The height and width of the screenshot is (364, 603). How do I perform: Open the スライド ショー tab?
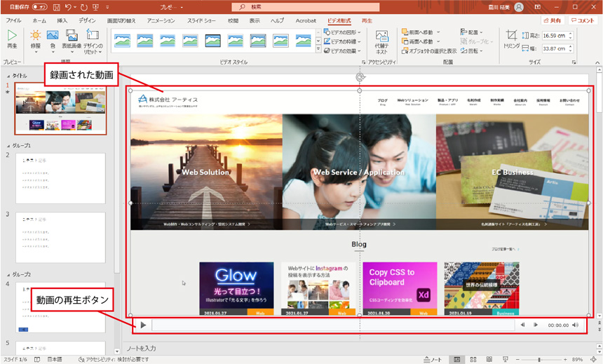coord(201,20)
